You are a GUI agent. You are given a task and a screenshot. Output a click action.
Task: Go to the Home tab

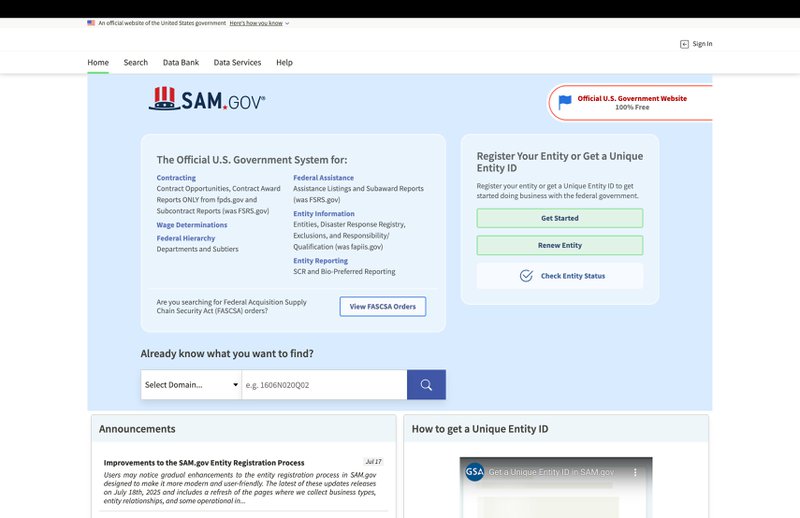coord(98,62)
